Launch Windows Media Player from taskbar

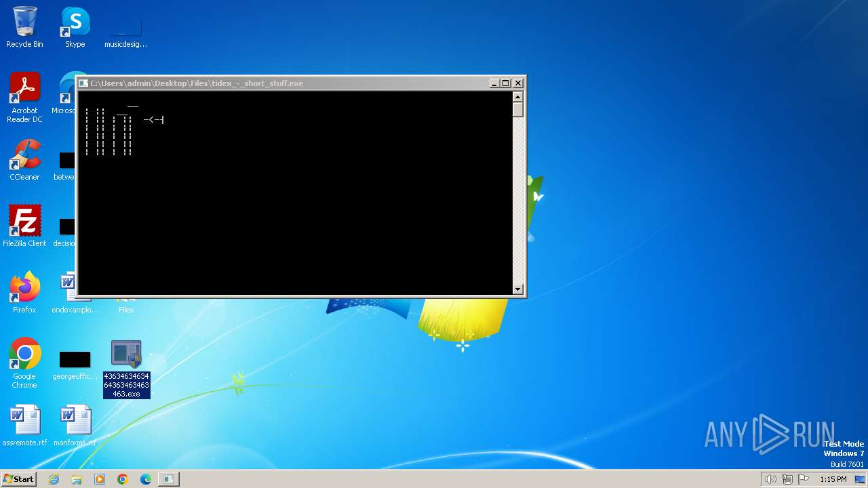100,479
